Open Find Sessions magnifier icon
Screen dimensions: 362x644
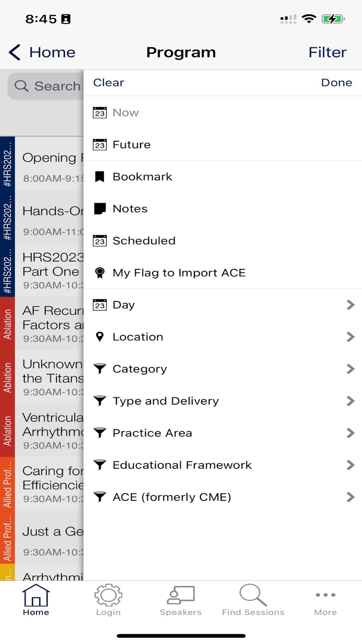point(253,595)
